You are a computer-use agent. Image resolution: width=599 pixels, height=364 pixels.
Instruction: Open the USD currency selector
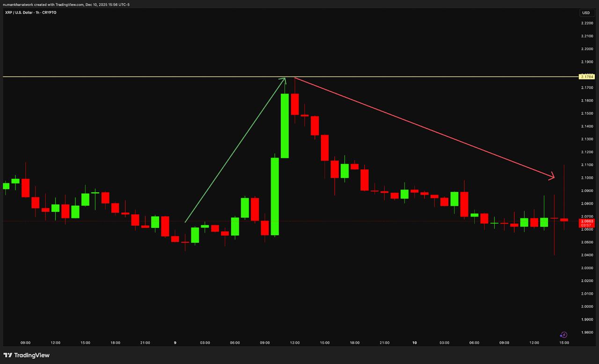coord(586,13)
